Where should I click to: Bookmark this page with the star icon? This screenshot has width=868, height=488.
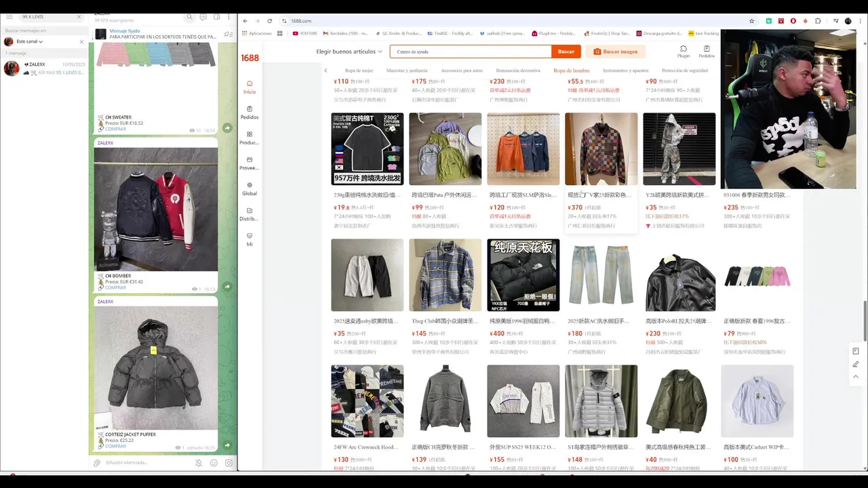[x=751, y=21]
